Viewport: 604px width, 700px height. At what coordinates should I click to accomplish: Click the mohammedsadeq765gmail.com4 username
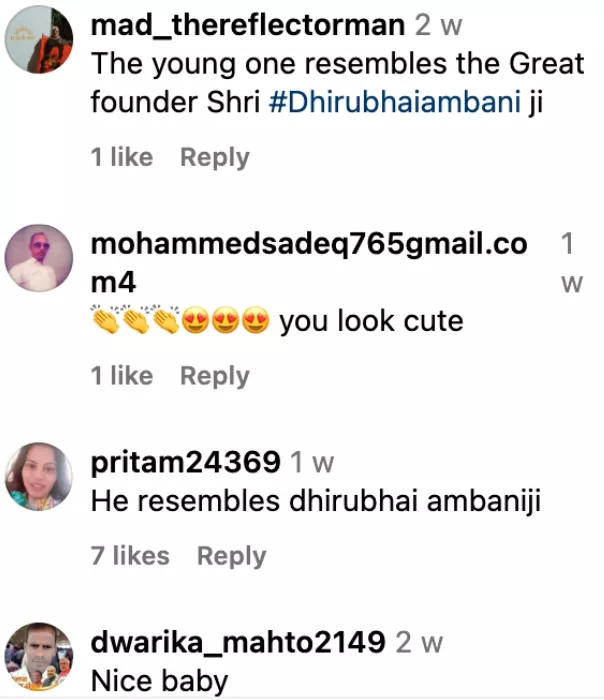click(x=309, y=263)
